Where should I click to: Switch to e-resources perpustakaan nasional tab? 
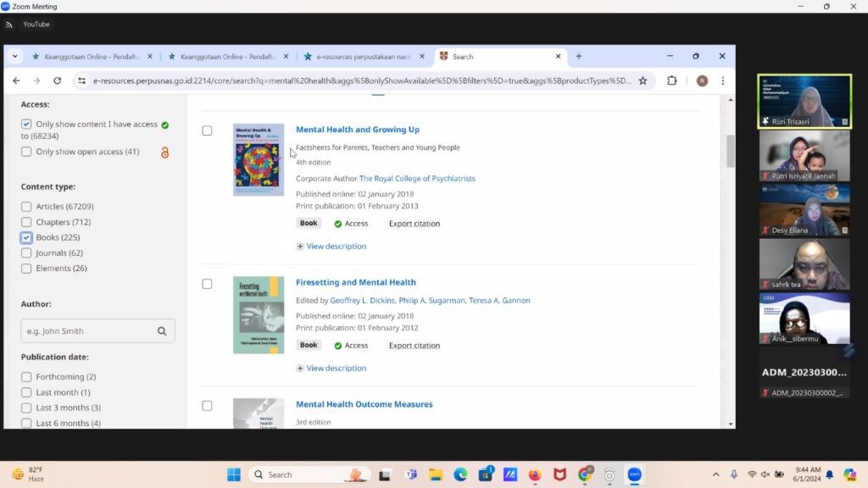[363, 57]
